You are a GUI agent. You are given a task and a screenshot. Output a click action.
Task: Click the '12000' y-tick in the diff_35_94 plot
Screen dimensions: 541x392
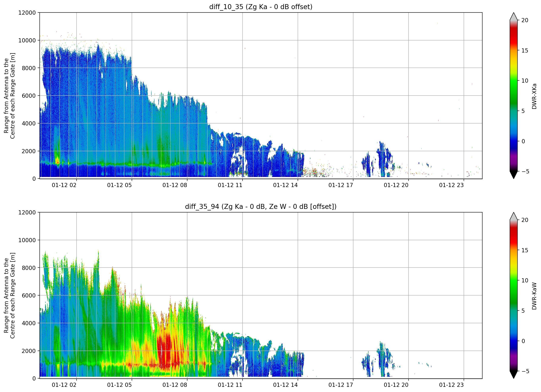coord(27,212)
